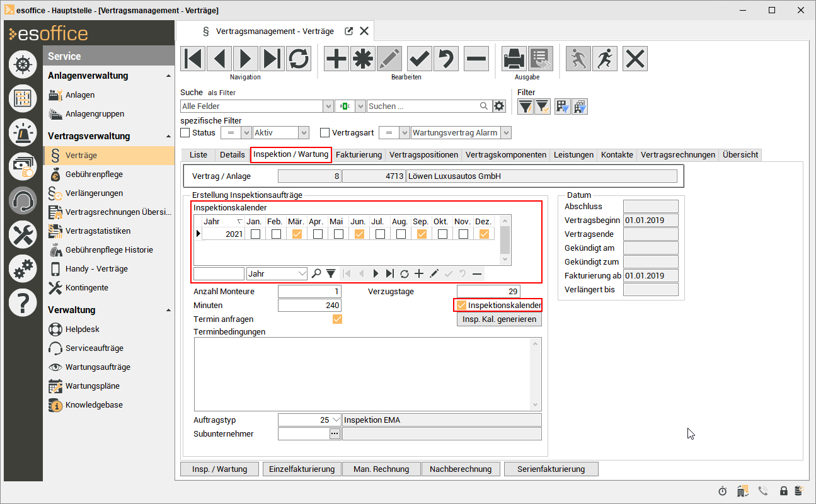Viewport: 816px width, 504px height.
Task: Switch to the Leistungen tab
Action: [574, 154]
